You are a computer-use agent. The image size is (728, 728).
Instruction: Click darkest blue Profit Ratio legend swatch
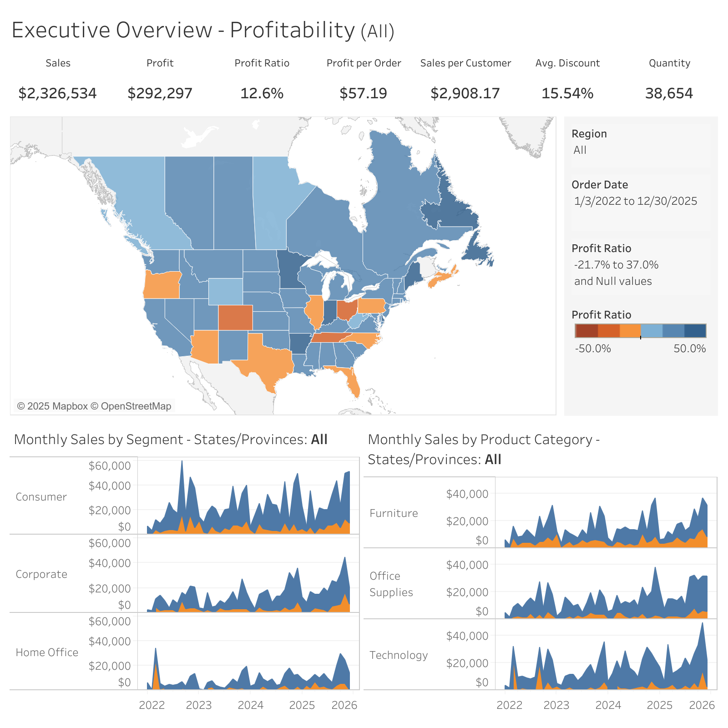click(695, 331)
